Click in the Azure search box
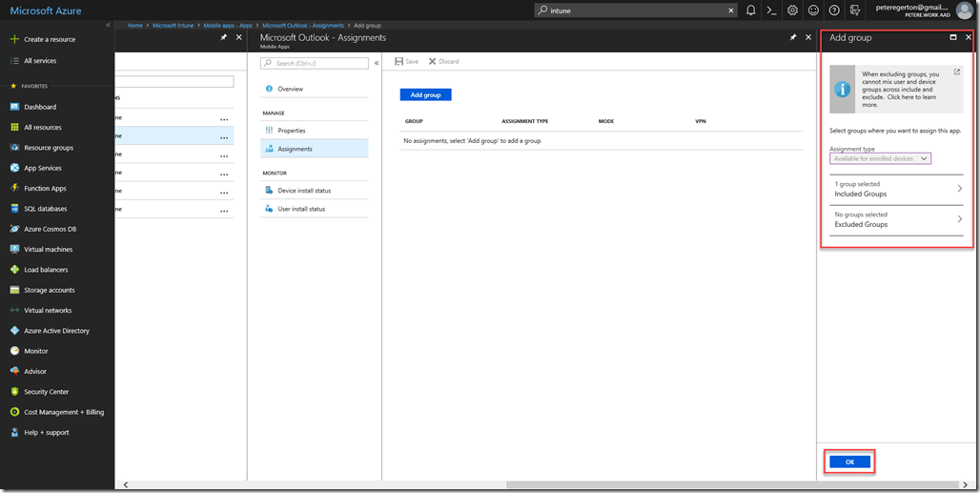This screenshot has width=980, height=493. [639, 10]
